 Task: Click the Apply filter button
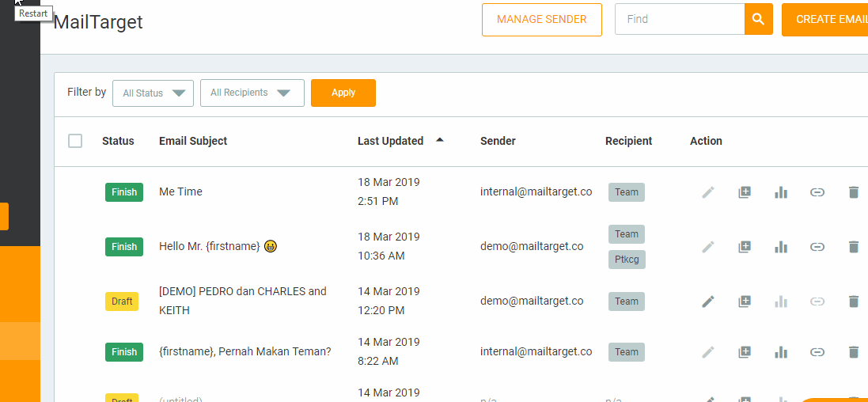pyautogui.click(x=343, y=93)
